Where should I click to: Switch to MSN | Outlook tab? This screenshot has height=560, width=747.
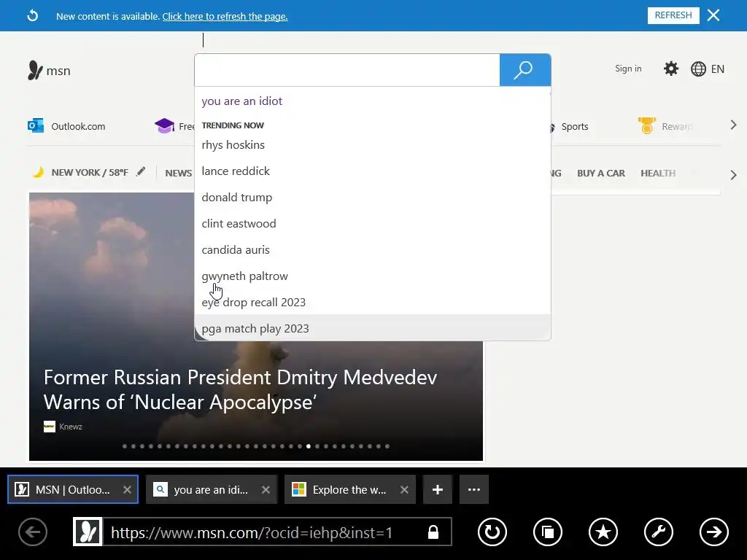(x=73, y=489)
